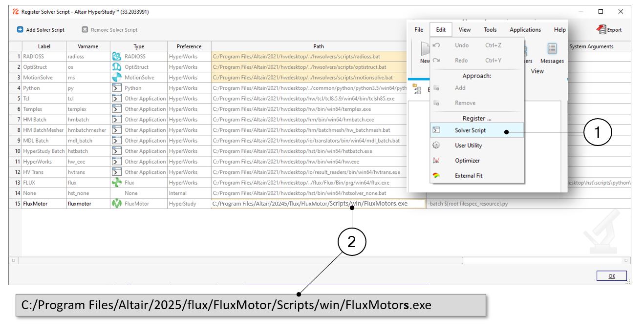Open the Tools menu
This screenshot has width=644, height=336.
[490, 30]
